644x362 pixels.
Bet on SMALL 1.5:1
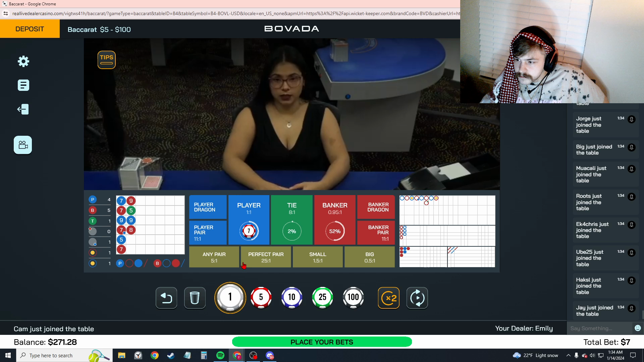pyautogui.click(x=318, y=257)
